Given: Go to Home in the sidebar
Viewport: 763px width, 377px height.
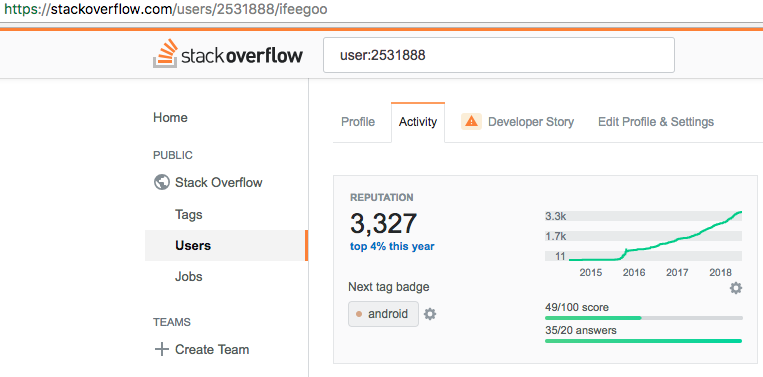Looking at the screenshot, I should click(x=170, y=118).
